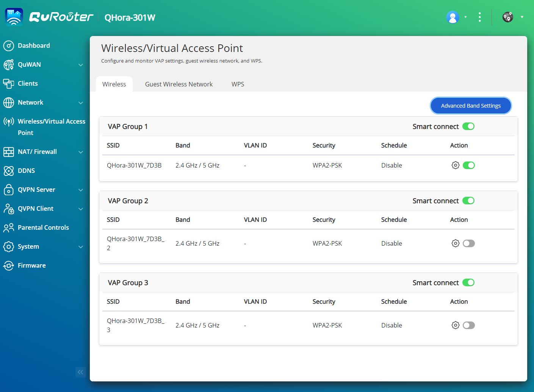Switch to the Wireless tab
The width and height of the screenshot is (534, 392).
click(114, 84)
